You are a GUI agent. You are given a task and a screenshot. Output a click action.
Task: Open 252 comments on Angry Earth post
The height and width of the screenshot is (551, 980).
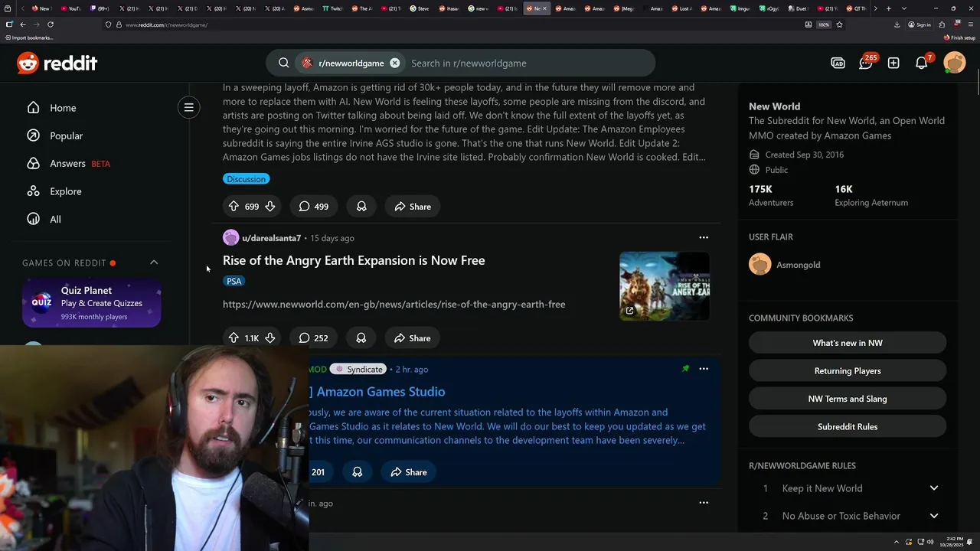point(313,337)
